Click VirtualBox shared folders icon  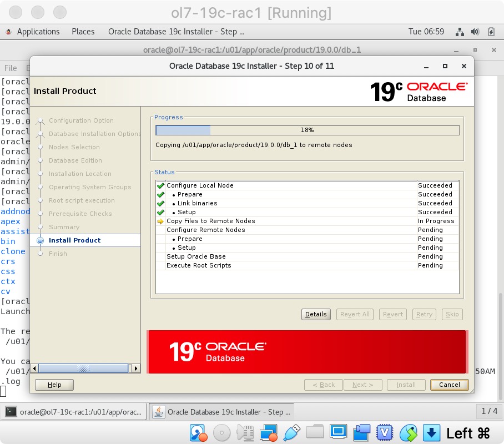[x=315, y=431]
